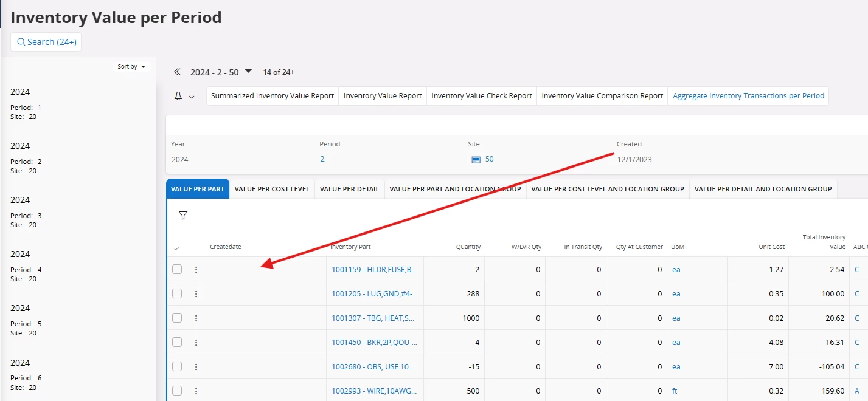Click UoM ea link in HLDR,FUSE row
The image size is (868, 401).
(x=676, y=269)
